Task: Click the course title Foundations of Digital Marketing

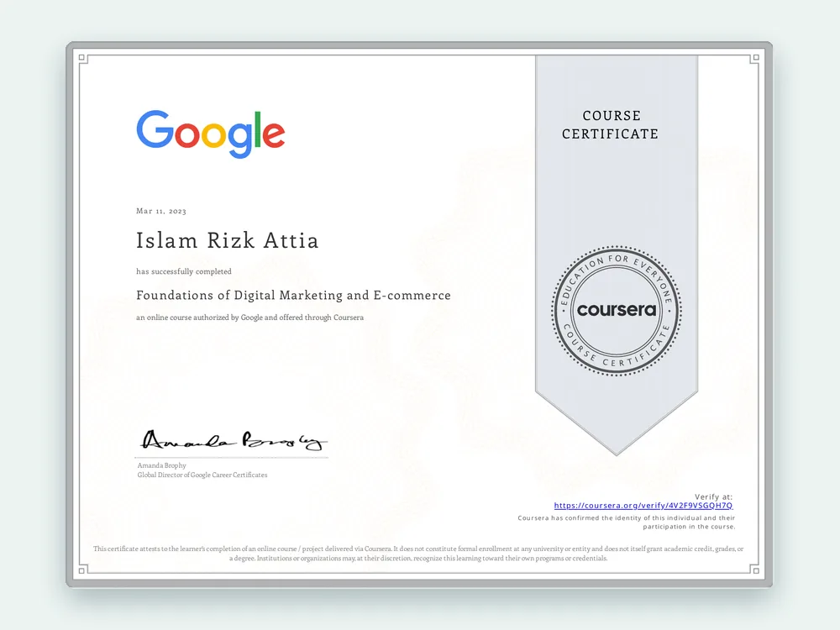Action: click(293, 295)
